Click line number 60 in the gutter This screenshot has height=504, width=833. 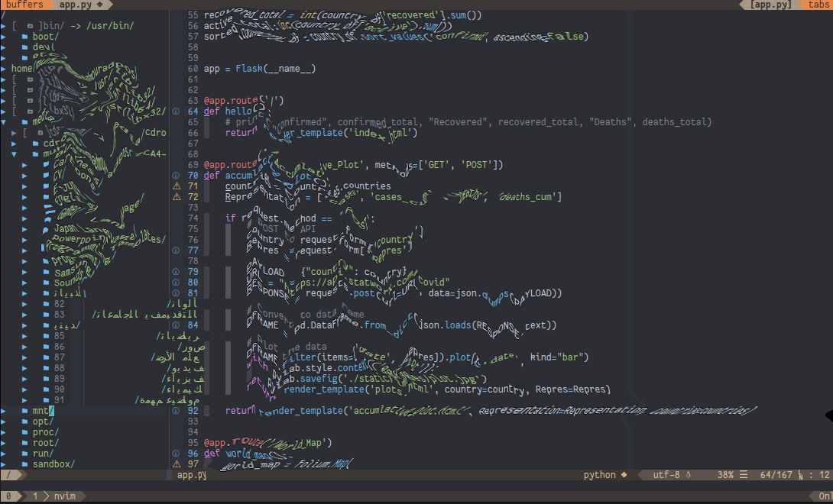(193, 69)
